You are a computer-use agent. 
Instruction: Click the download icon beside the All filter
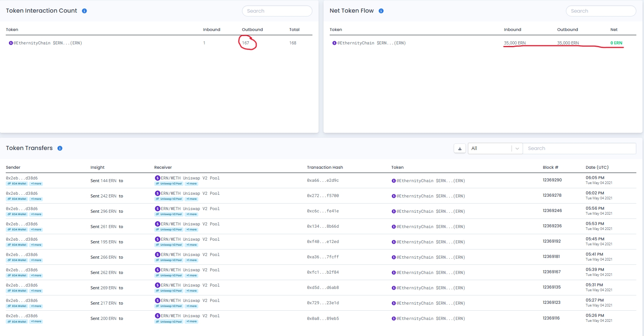(460, 148)
